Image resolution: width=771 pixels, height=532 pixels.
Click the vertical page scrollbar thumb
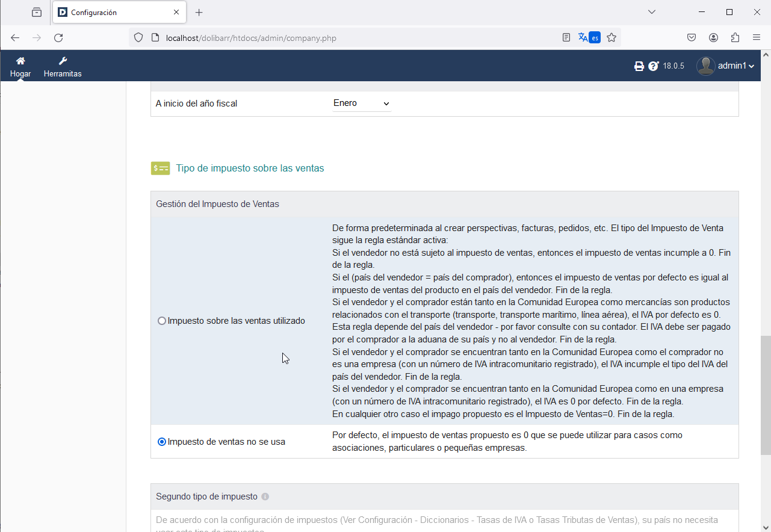(765, 395)
